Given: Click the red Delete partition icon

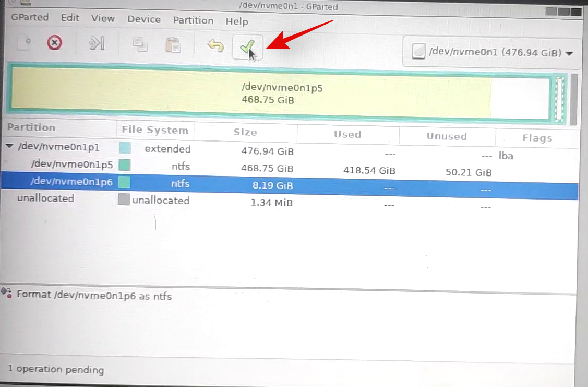Looking at the screenshot, I should pos(55,43).
